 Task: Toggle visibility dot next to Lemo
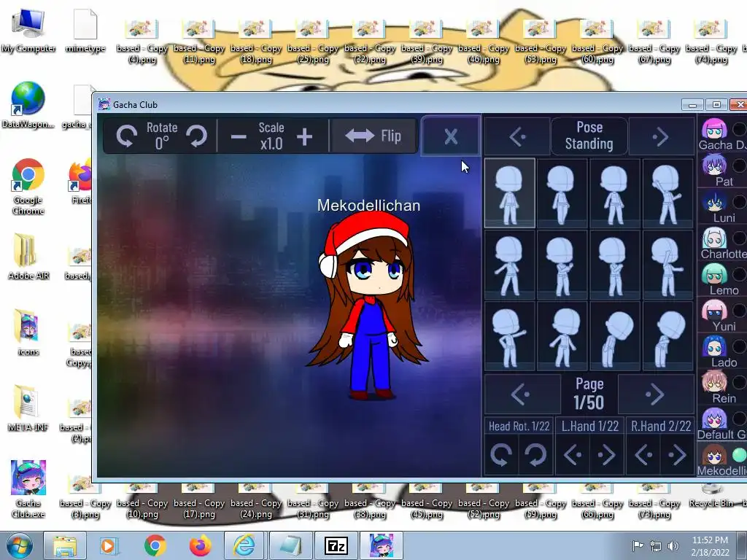[x=740, y=274]
